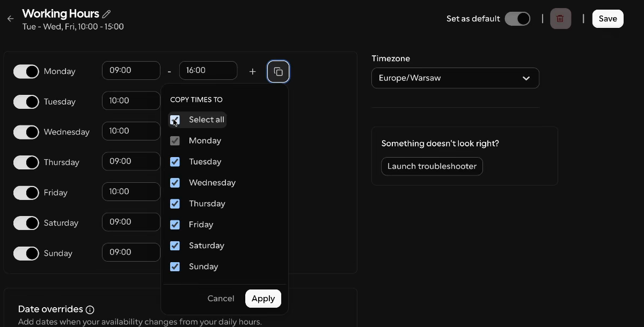This screenshot has height=327, width=644.
Task: Open Saturday start time 09:00 field
Action: point(131,222)
